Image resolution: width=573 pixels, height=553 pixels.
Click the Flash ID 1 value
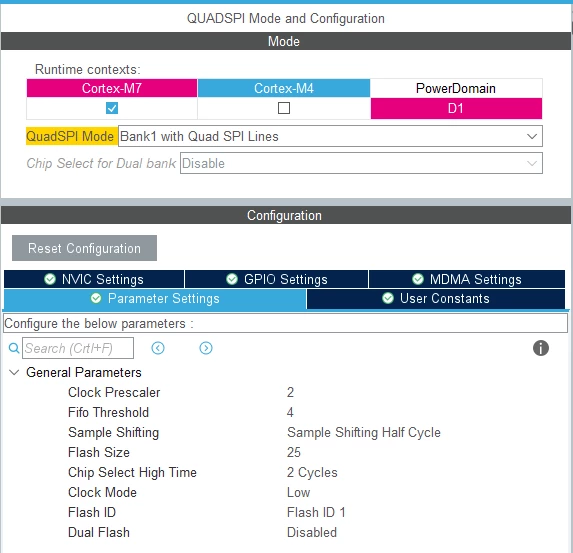(316, 512)
